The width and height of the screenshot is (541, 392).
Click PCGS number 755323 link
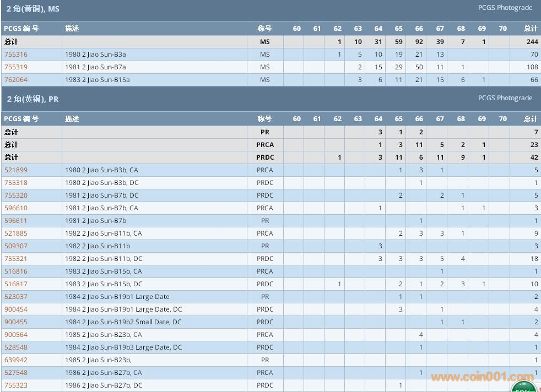[x=16, y=385]
